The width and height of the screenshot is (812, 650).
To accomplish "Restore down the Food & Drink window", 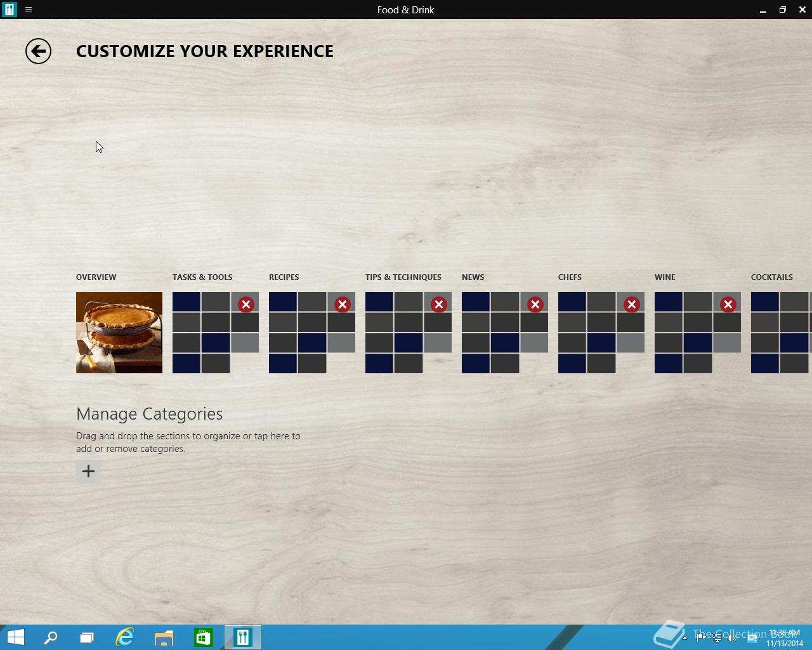I will coord(783,10).
